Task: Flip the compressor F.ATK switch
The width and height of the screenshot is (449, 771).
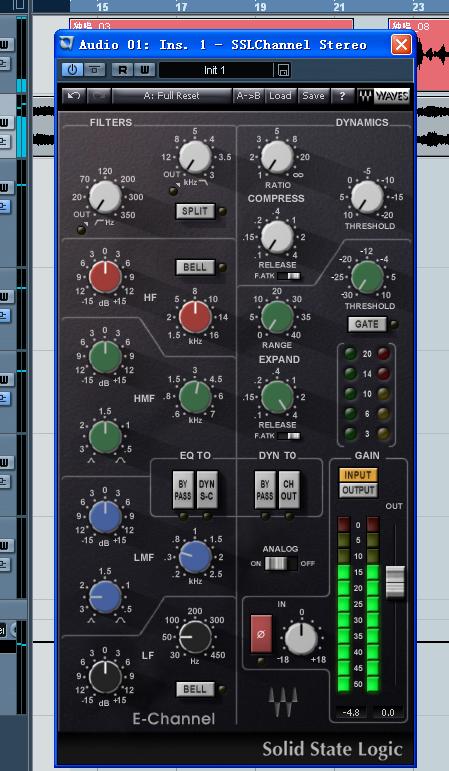Action: 288,276
